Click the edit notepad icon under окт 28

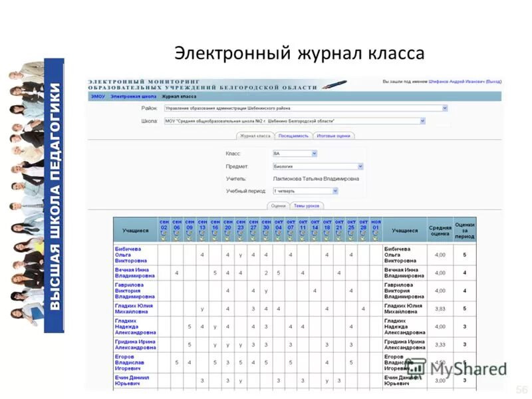363,233
